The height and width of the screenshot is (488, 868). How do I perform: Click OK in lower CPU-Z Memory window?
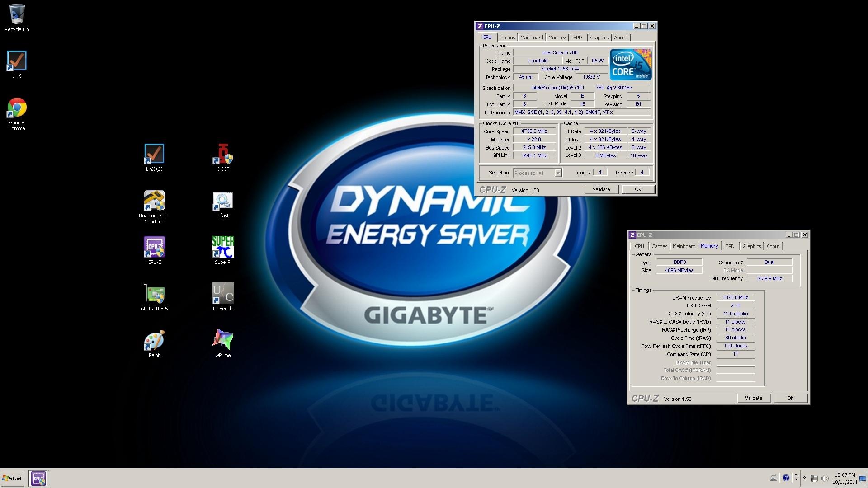tap(790, 398)
